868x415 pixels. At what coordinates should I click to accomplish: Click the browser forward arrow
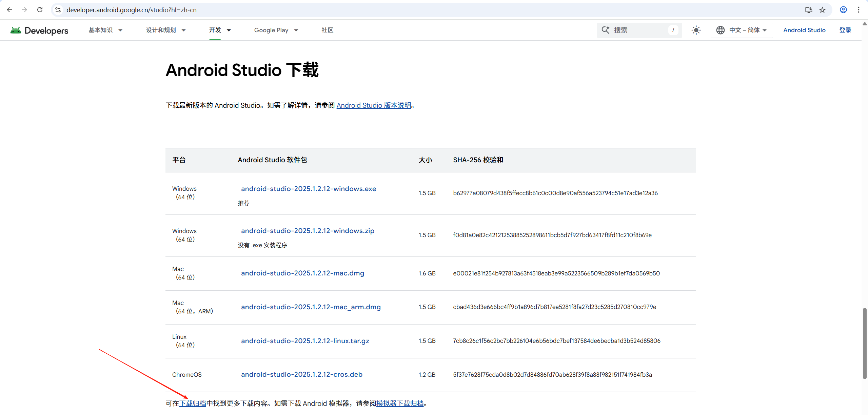(24, 10)
